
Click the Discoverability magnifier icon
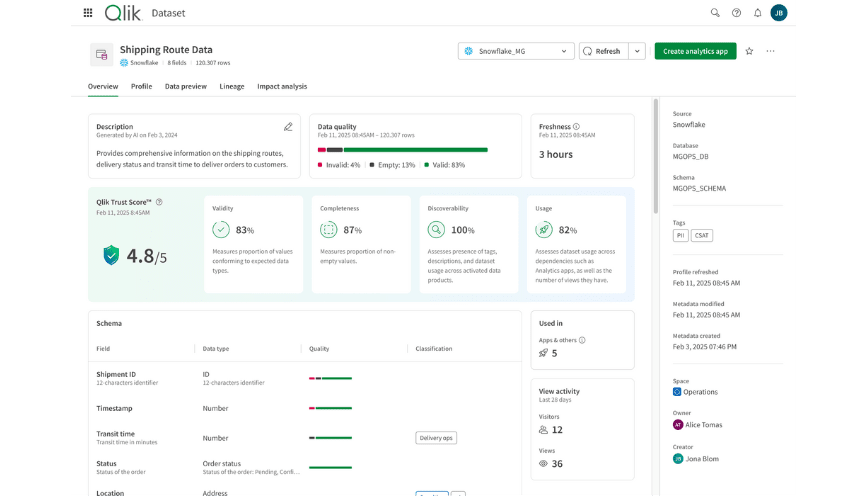436,230
